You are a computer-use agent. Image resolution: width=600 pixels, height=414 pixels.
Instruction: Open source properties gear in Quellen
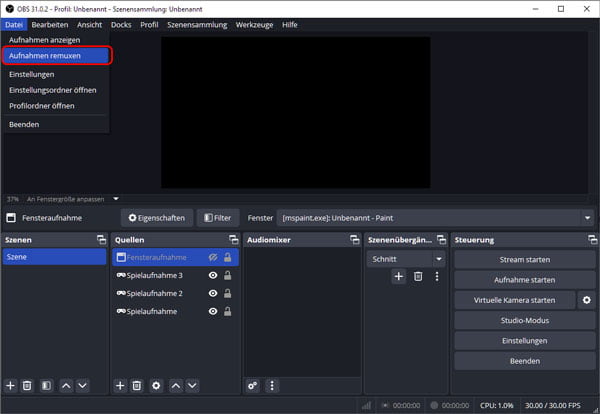click(x=156, y=385)
